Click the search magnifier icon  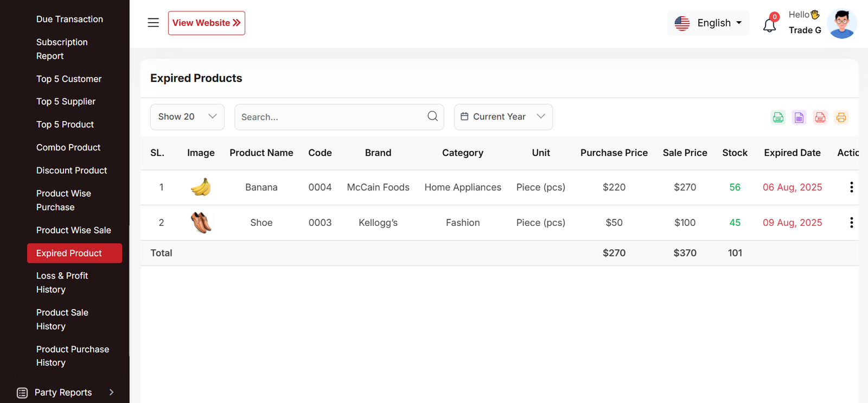432,116
